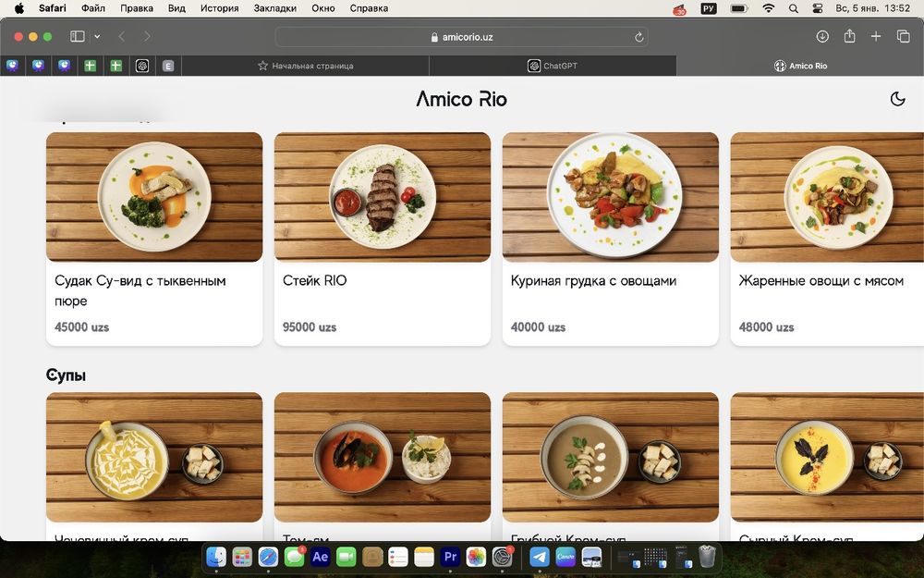Image resolution: width=924 pixels, height=578 pixels.
Task: Open the Жаренные овощи с мясом photo
Action: pyautogui.click(x=827, y=197)
